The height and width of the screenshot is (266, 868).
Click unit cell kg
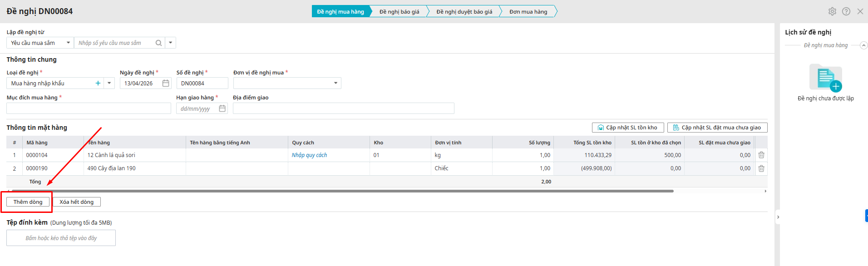tap(462, 155)
